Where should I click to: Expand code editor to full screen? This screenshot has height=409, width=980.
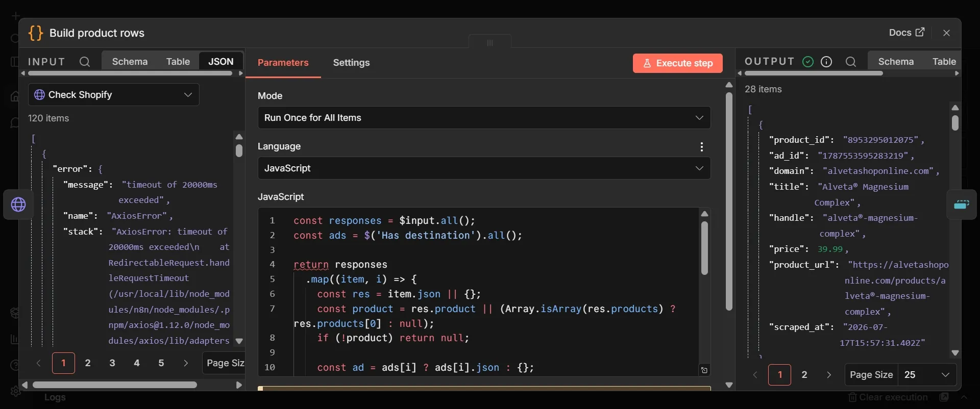pos(704,370)
